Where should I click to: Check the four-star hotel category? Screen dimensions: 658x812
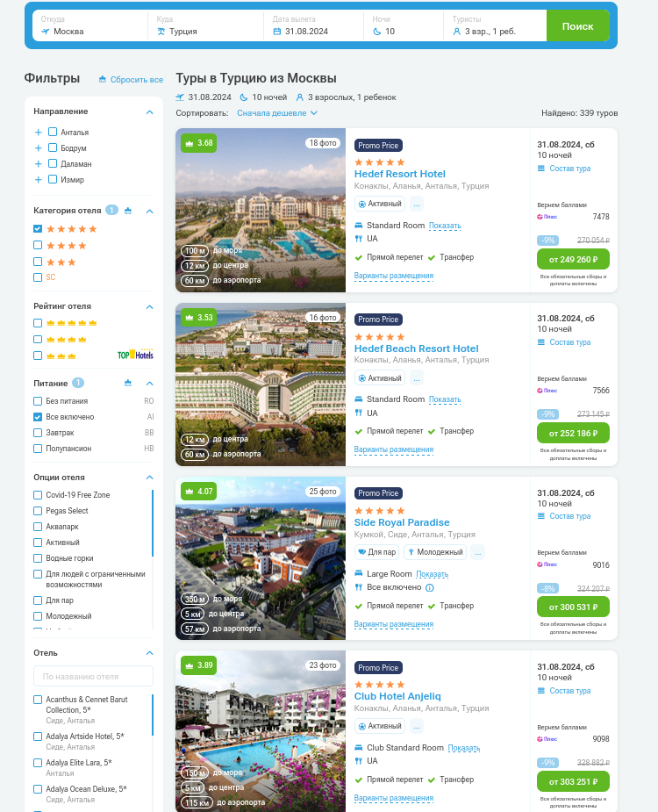click(38, 245)
